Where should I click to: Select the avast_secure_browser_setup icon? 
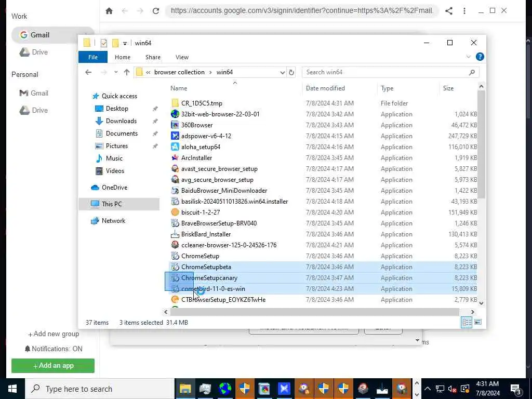175,169
